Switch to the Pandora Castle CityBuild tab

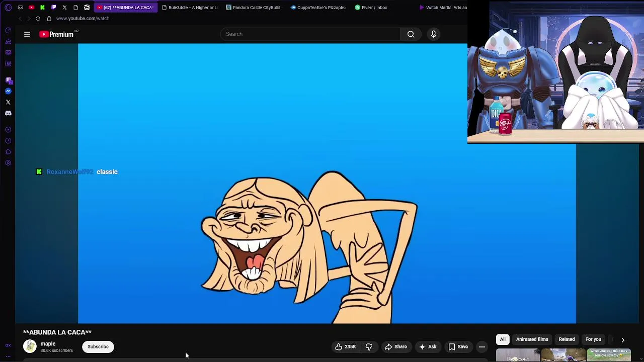254,8
